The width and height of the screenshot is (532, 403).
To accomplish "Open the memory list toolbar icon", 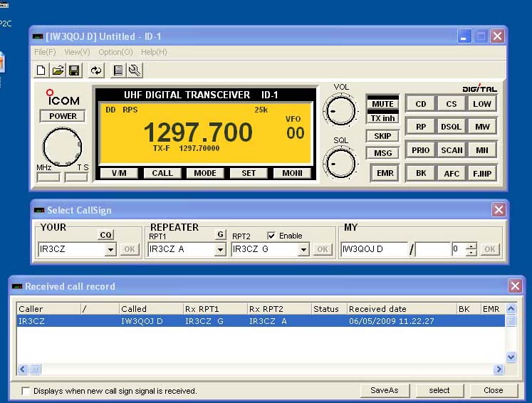I will coord(118,70).
